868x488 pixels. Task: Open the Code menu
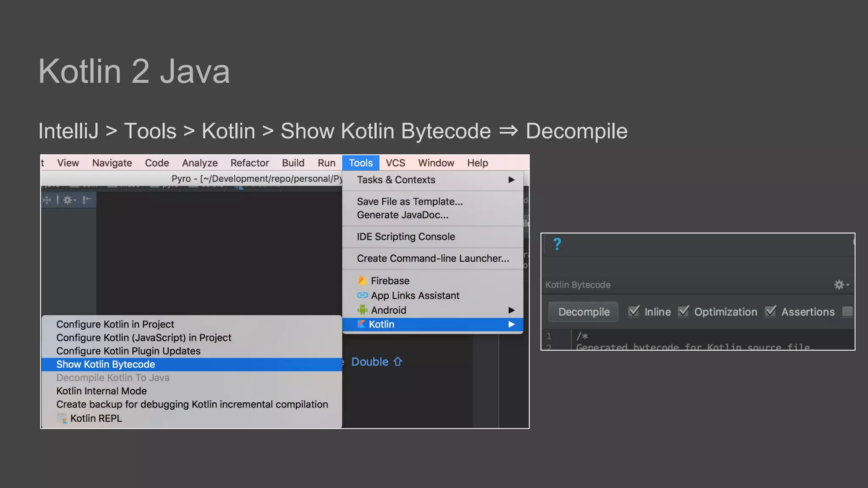(157, 163)
